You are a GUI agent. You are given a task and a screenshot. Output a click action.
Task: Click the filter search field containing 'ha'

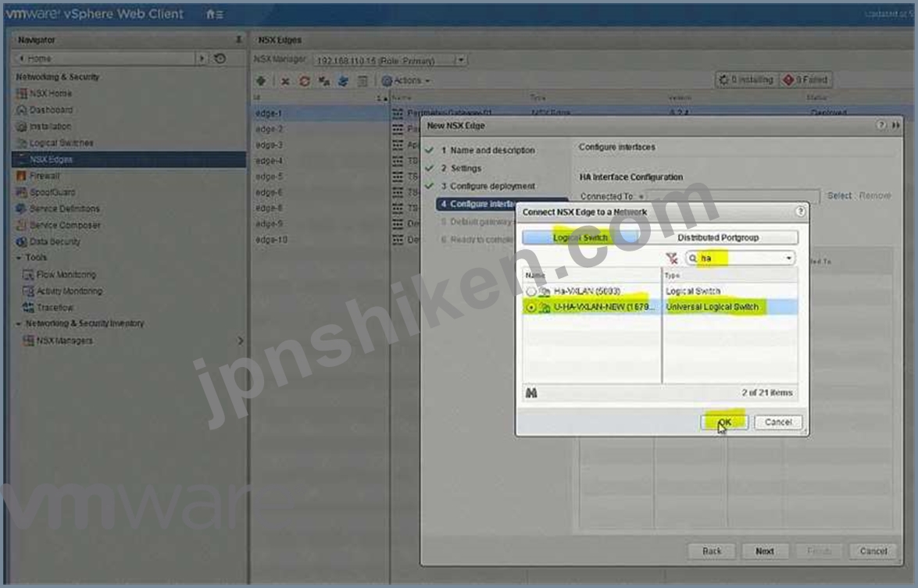point(739,258)
